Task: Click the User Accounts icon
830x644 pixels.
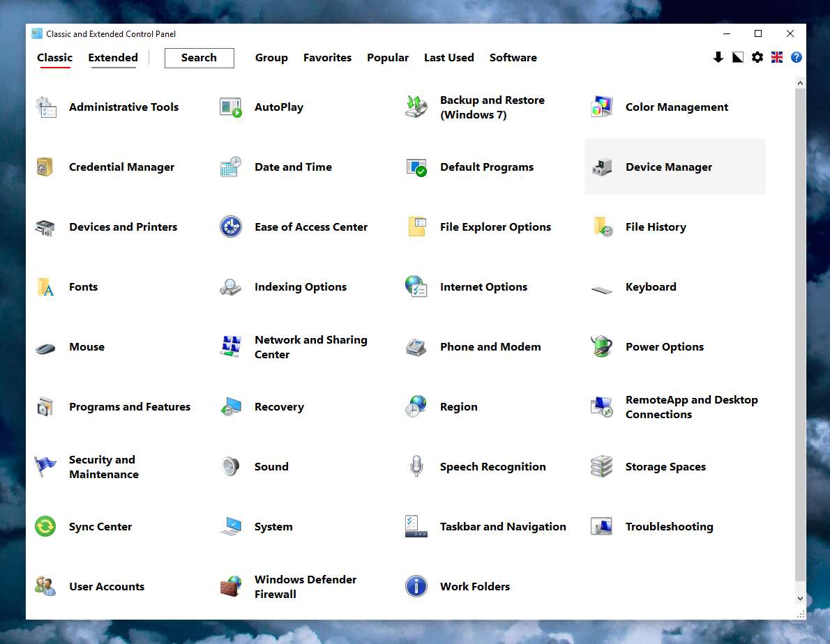Action: [x=45, y=586]
